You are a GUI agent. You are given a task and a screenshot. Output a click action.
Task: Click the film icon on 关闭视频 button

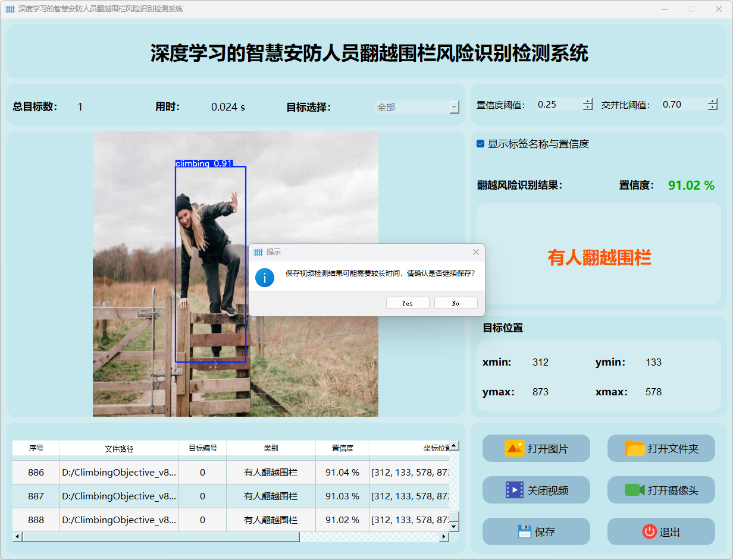514,490
